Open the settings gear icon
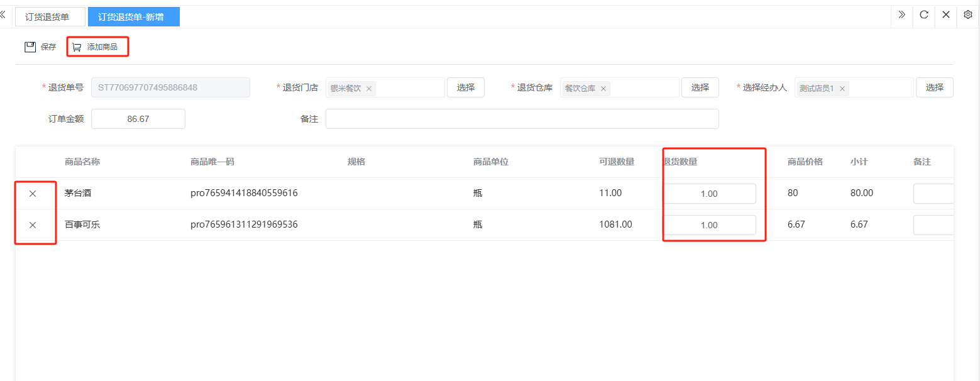This screenshot has height=381, width=980. 968,15
